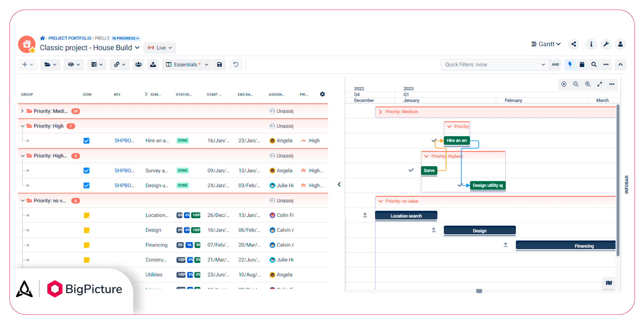
Task: Zoom in on the Gantt timeline
Action: 588,84
